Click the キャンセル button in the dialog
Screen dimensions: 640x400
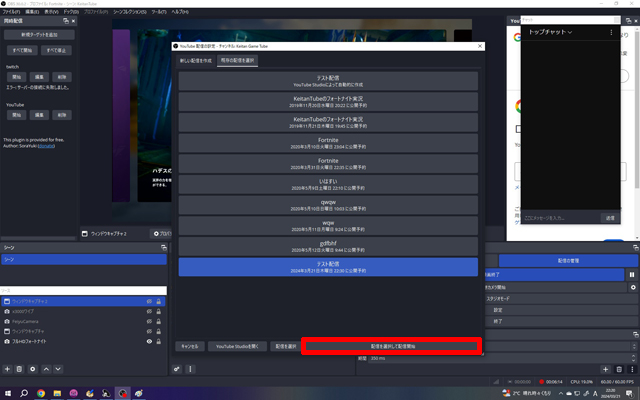coord(190,346)
